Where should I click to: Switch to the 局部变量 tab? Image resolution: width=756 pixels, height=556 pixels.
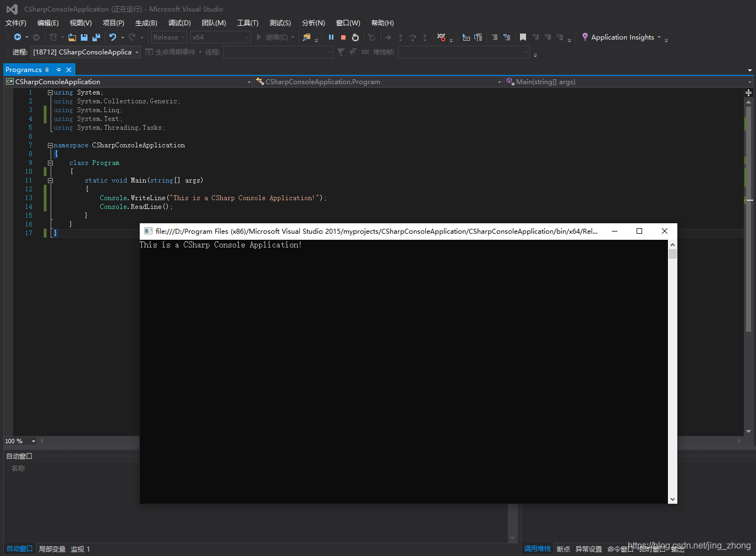click(52, 549)
